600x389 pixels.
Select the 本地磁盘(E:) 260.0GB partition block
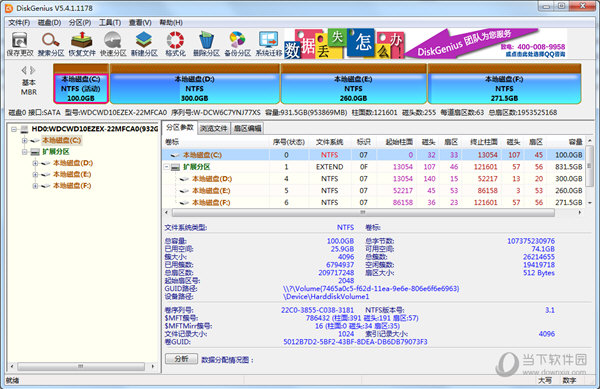353,84
